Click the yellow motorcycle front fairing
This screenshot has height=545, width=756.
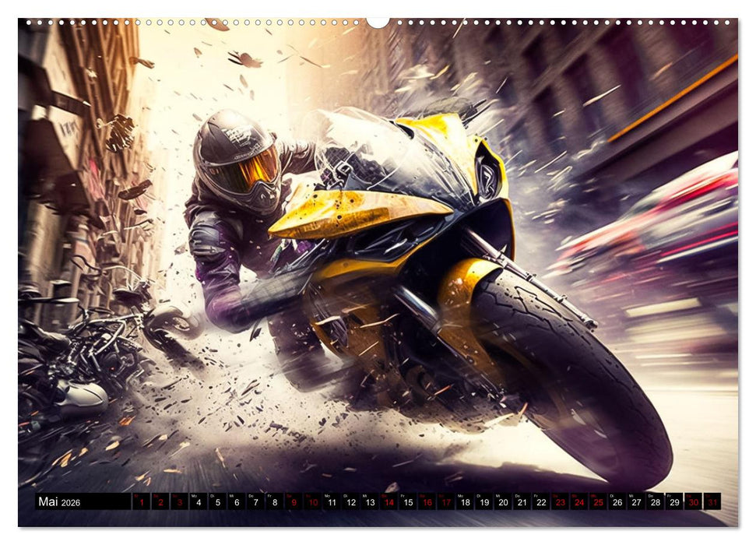point(358,212)
